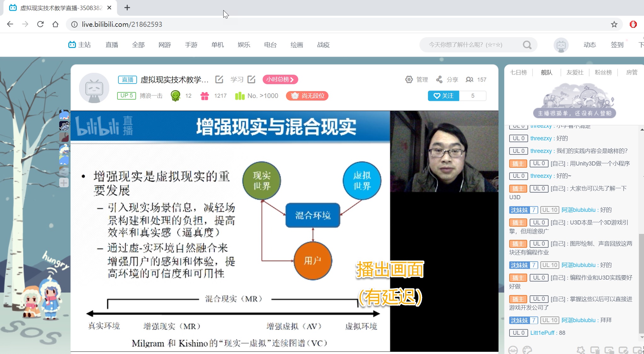
Task: Go to 主站 main site link
Action: [80, 45]
